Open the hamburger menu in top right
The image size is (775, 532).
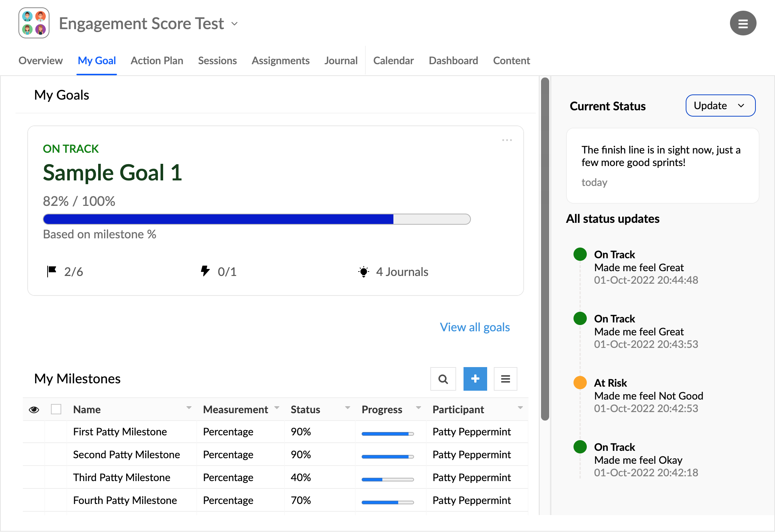(x=743, y=23)
